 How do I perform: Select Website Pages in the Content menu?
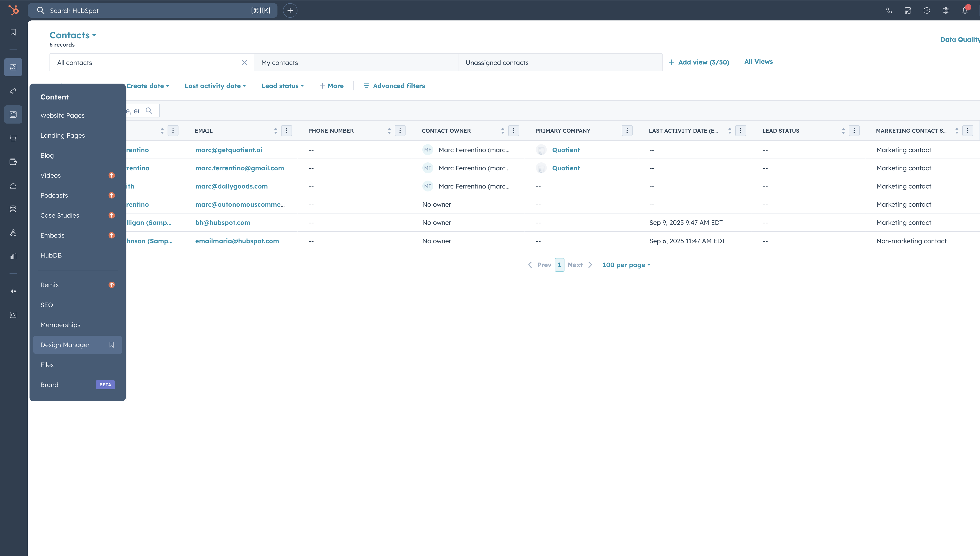[62, 115]
